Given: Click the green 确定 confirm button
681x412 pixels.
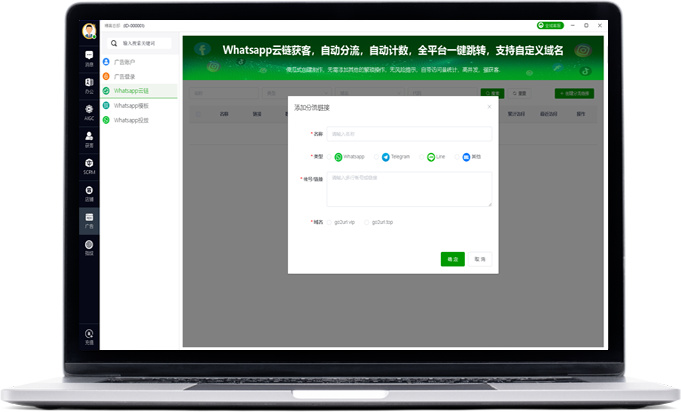Looking at the screenshot, I should (x=453, y=259).
